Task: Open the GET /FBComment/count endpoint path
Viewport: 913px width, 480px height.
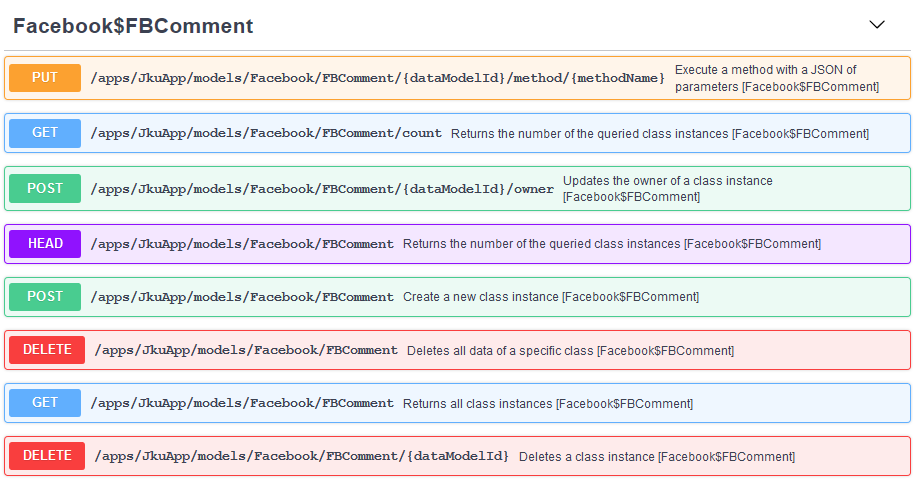Action: [266, 133]
